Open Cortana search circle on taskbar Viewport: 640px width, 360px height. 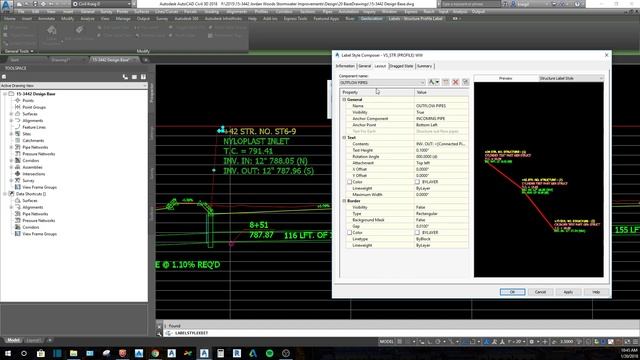(x=24, y=353)
